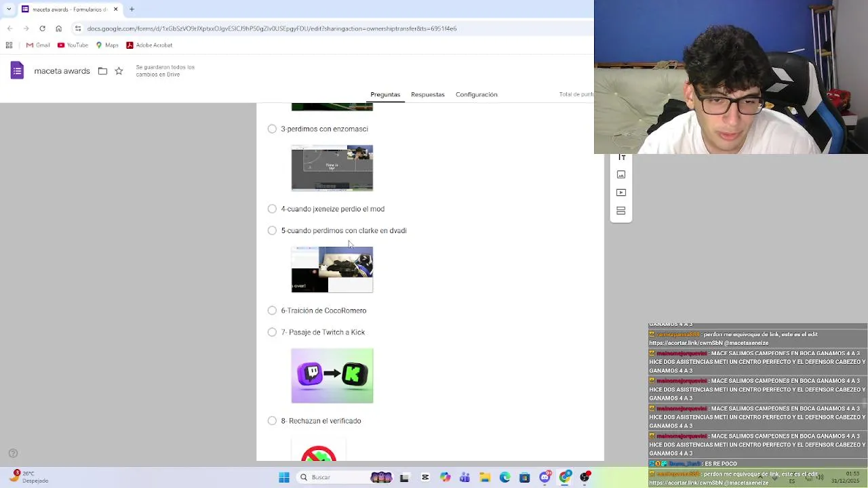Open the YouTube bookmark

click(73, 45)
